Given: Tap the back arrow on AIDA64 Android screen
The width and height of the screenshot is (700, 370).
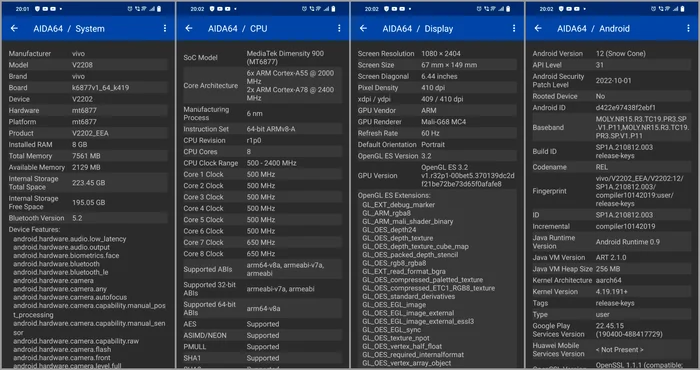Looking at the screenshot, I should click(x=538, y=29).
